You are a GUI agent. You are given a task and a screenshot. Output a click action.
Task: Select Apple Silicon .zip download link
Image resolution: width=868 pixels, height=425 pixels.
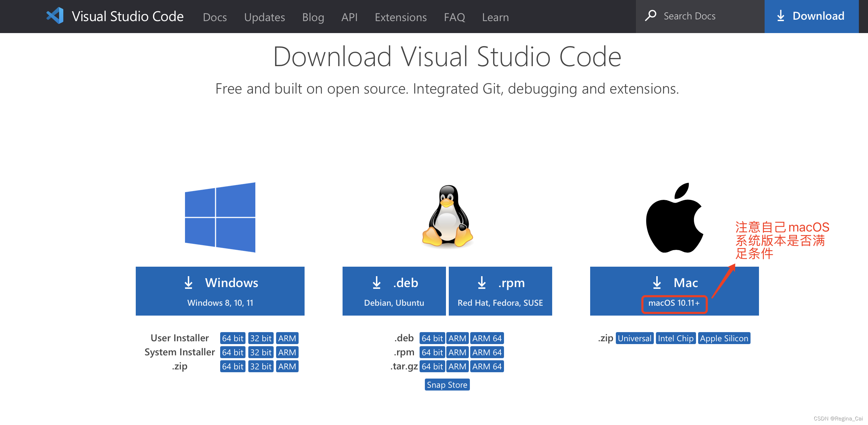pyautogui.click(x=724, y=338)
